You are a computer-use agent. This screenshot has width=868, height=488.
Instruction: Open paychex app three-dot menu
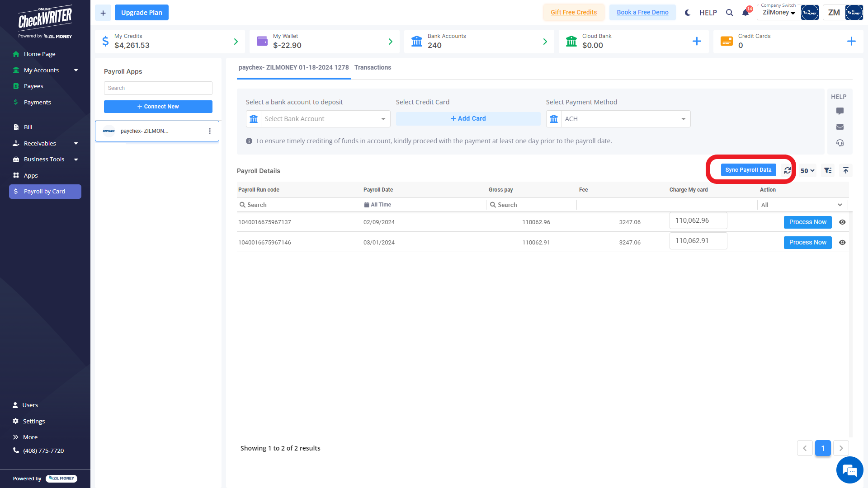pos(209,131)
